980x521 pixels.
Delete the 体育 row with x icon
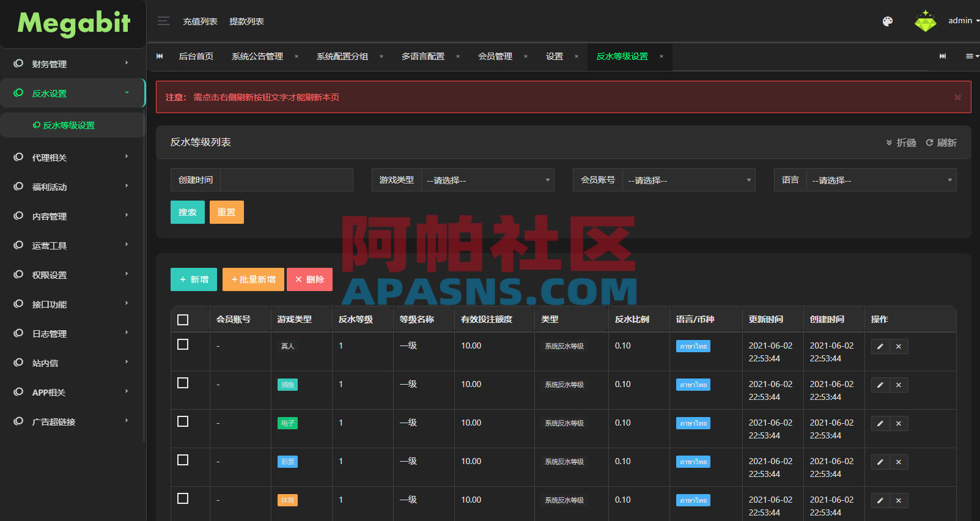click(899, 500)
